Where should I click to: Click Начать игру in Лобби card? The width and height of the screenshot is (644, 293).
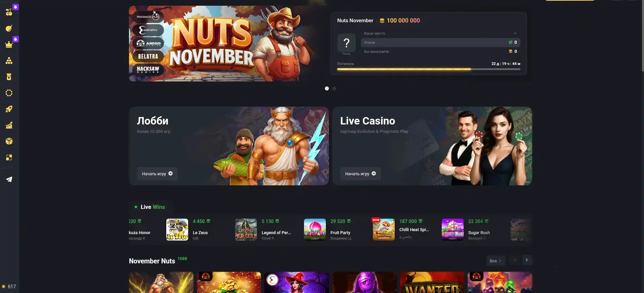click(x=157, y=174)
